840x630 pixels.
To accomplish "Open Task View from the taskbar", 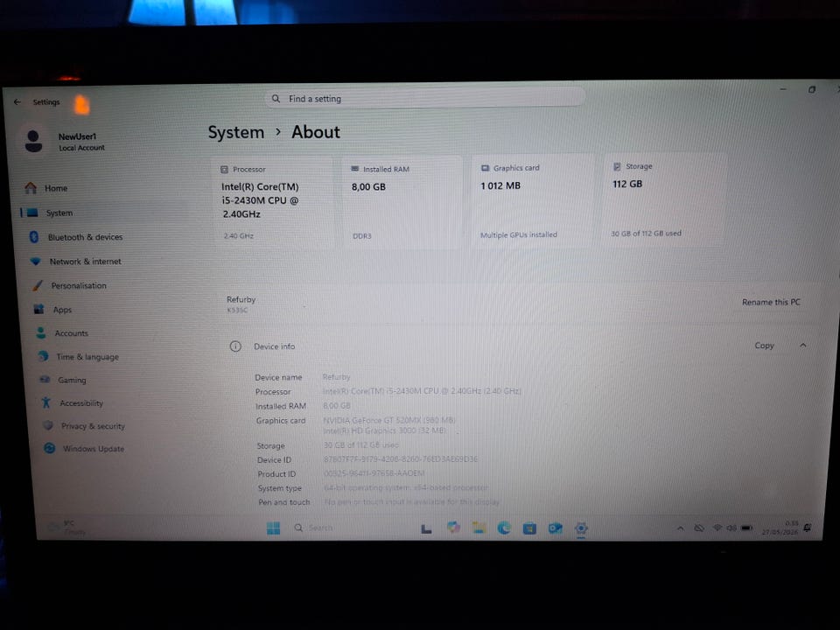I will click(x=426, y=528).
